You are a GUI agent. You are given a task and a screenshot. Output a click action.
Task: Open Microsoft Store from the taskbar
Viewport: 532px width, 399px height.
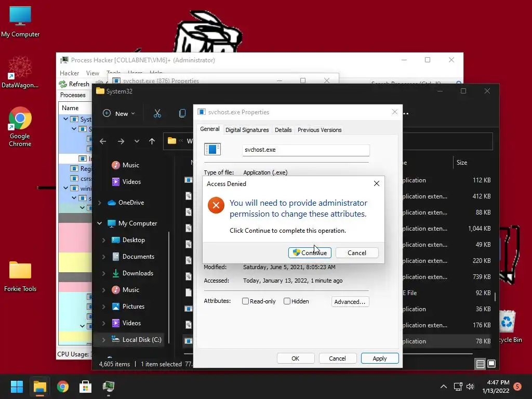pos(86,387)
